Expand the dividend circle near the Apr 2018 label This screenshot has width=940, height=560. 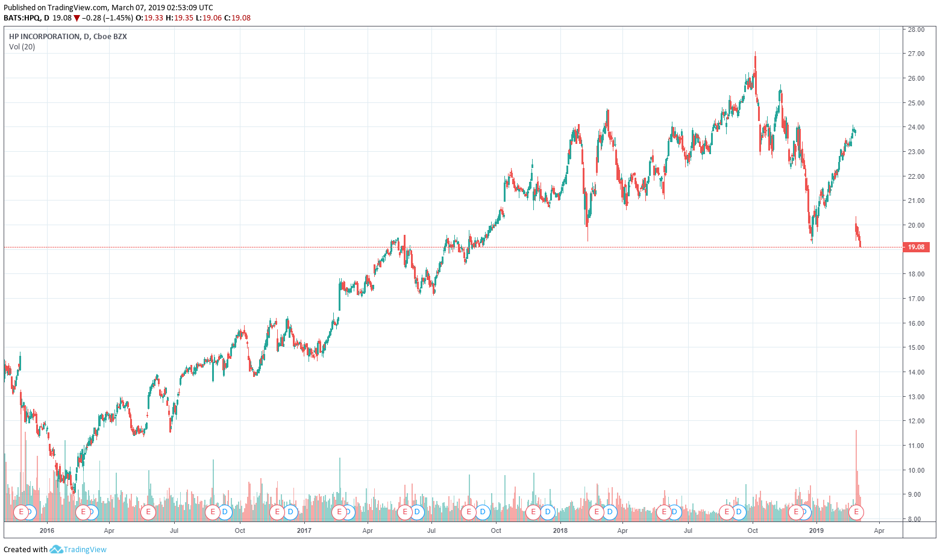(x=609, y=512)
